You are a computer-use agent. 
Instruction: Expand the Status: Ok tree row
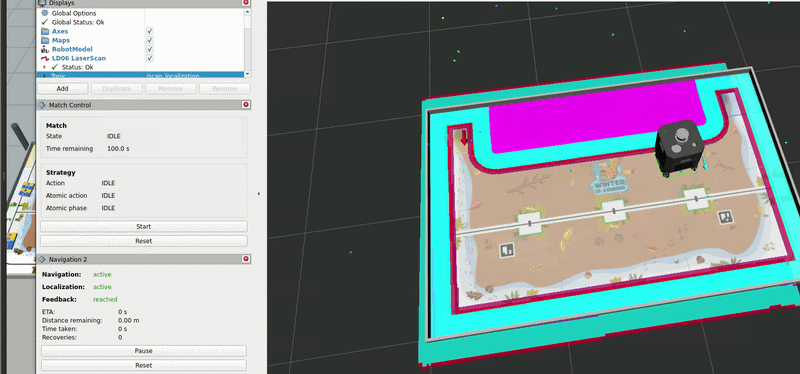click(x=44, y=67)
